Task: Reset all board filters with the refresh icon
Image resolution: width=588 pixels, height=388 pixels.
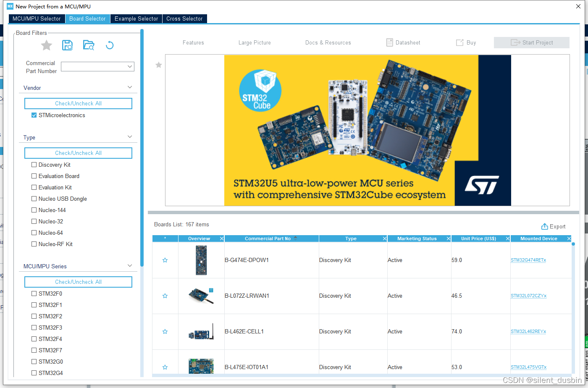Action: point(110,45)
